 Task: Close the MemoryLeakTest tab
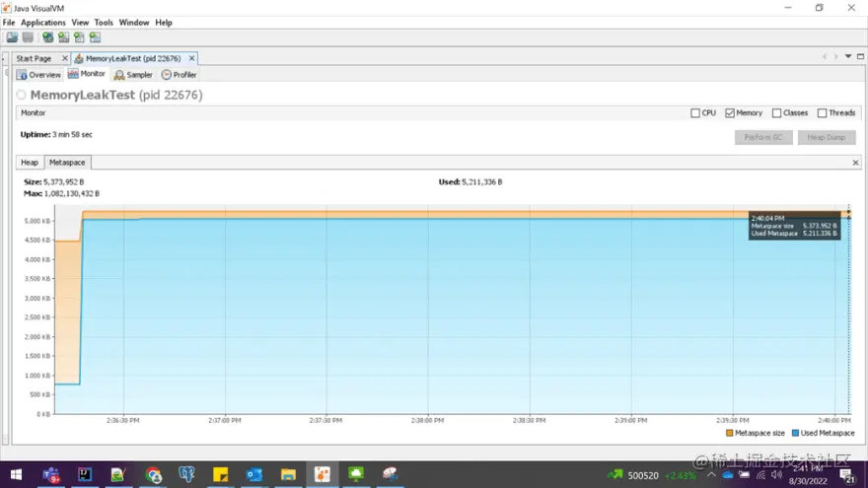point(191,58)
